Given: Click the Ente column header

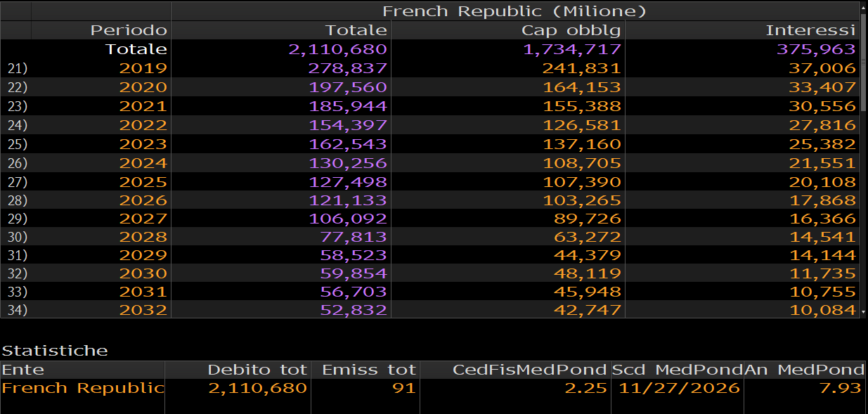Looking at the screenshot, I should coord(82,370).
